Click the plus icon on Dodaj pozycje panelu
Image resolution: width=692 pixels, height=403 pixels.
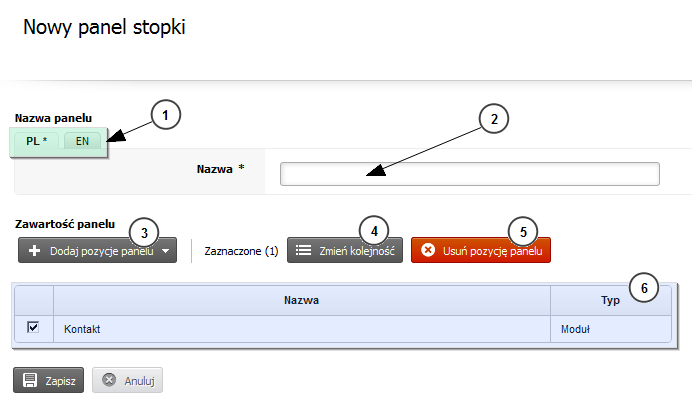click(x=34, y=251)
